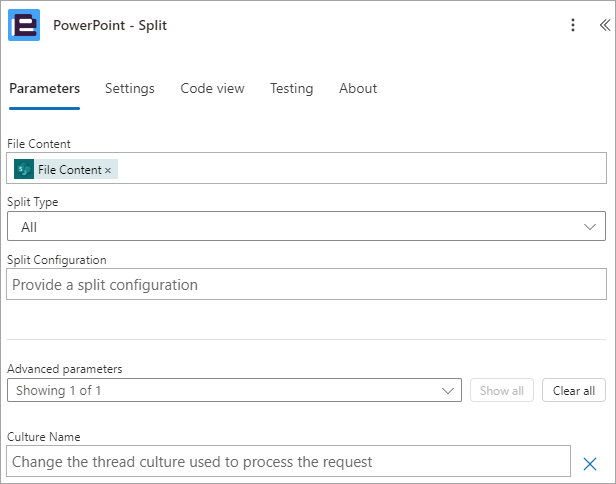Click the PowerPoint Split connector icon

pos(24,25)
